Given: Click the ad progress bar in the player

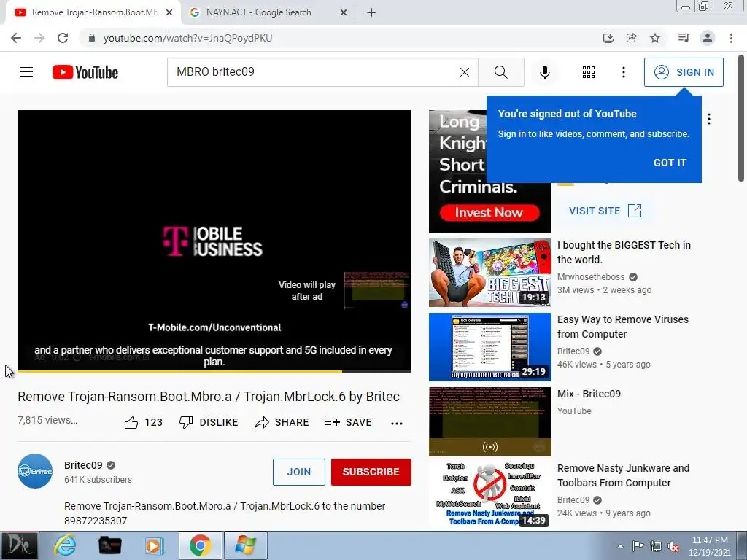Looking at the screenshot, I should click(x=214, y=371).
